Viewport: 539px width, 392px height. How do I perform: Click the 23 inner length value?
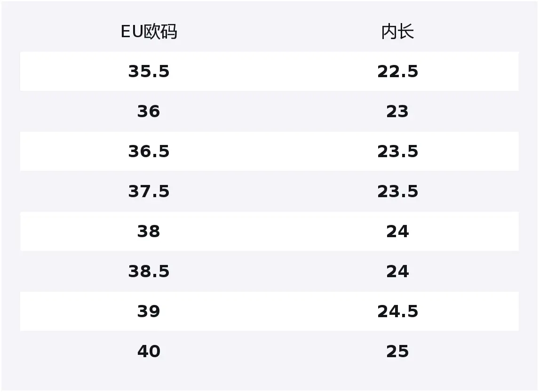[397, 112]
